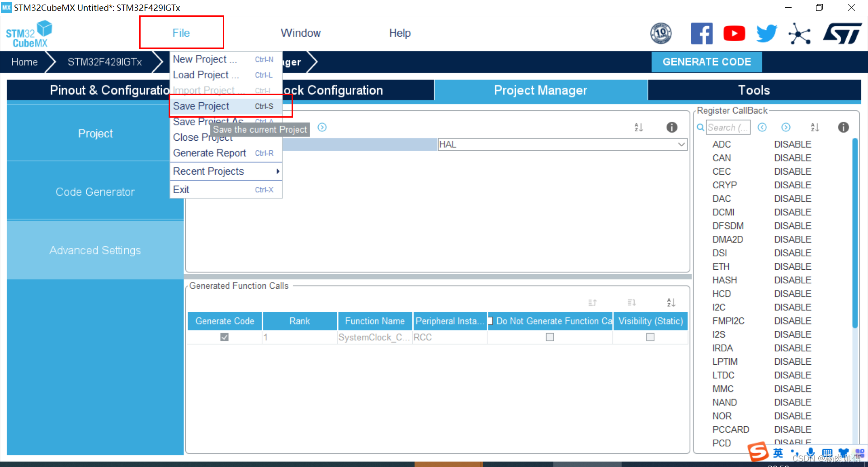Click next arrow beside Save tooltip
The image size is (868, 467).
pos(322,127)
